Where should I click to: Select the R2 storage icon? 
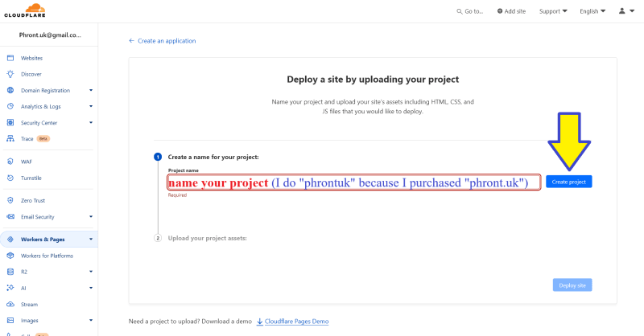[10, 272]
